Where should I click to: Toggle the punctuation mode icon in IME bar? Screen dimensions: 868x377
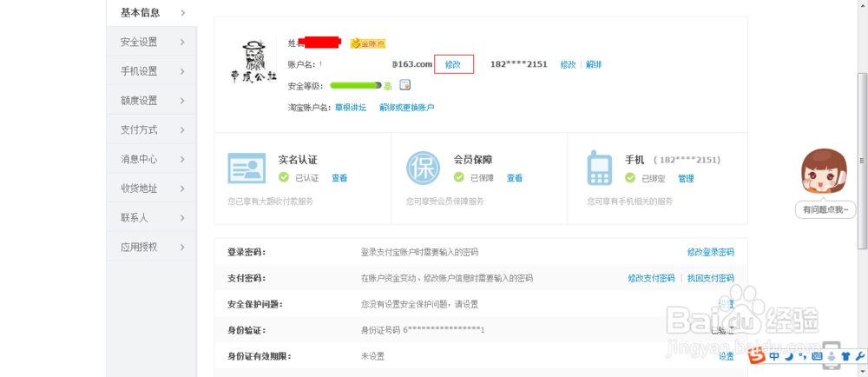[x=801, y=356]
